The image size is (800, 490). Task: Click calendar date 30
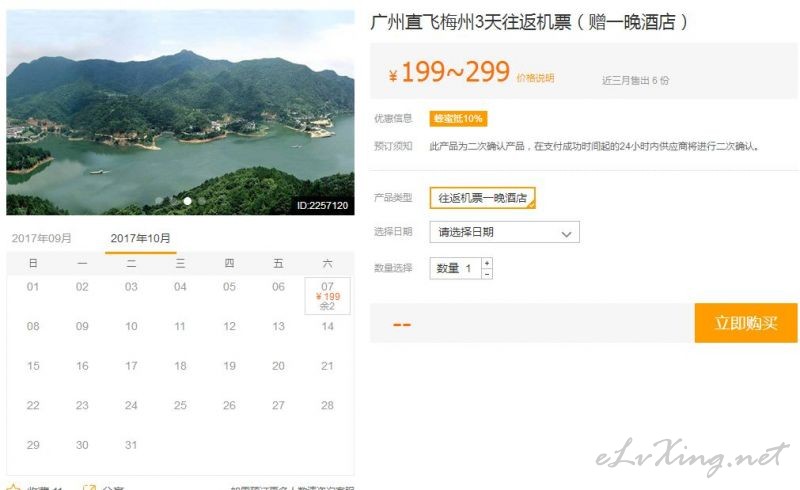(x=82, y=445)
